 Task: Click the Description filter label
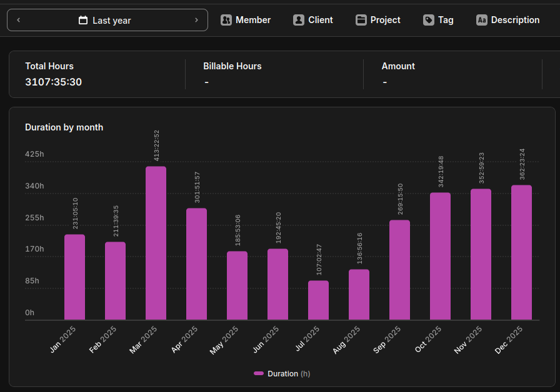click(x=515, y=20)
